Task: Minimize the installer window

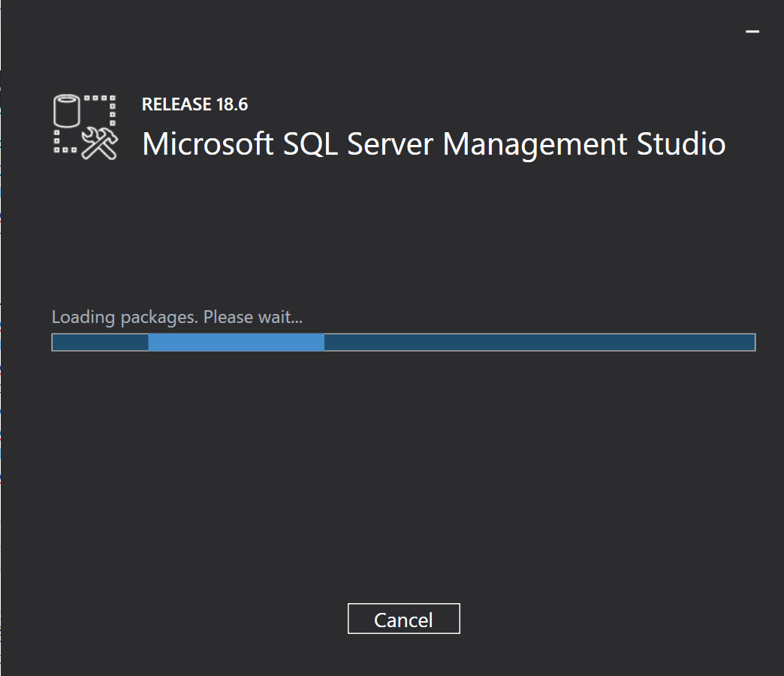Action: click(x=752, y=32)
